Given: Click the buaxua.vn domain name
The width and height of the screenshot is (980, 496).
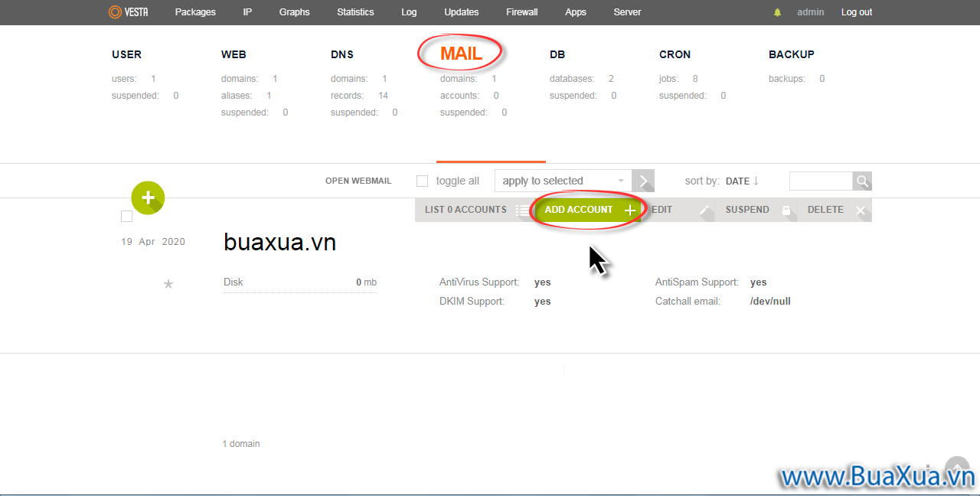Looking at the screenshot, I should (279, 243).
